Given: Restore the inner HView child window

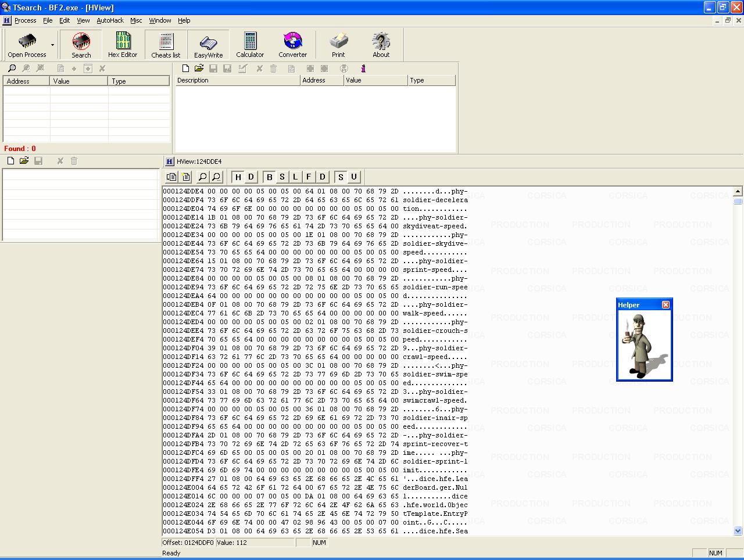Looking at the screenshot, I should pyautogui.click(x=727, y=20).
